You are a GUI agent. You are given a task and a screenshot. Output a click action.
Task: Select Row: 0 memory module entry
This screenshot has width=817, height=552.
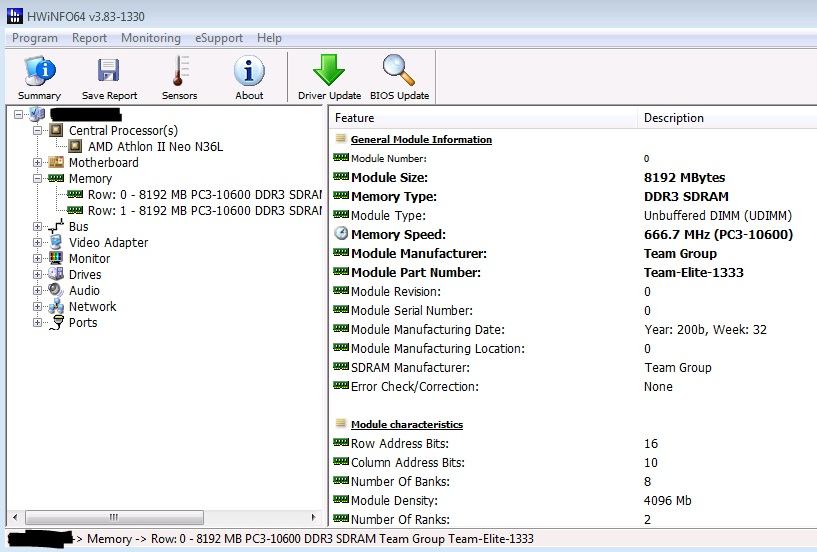pos(205,194)
